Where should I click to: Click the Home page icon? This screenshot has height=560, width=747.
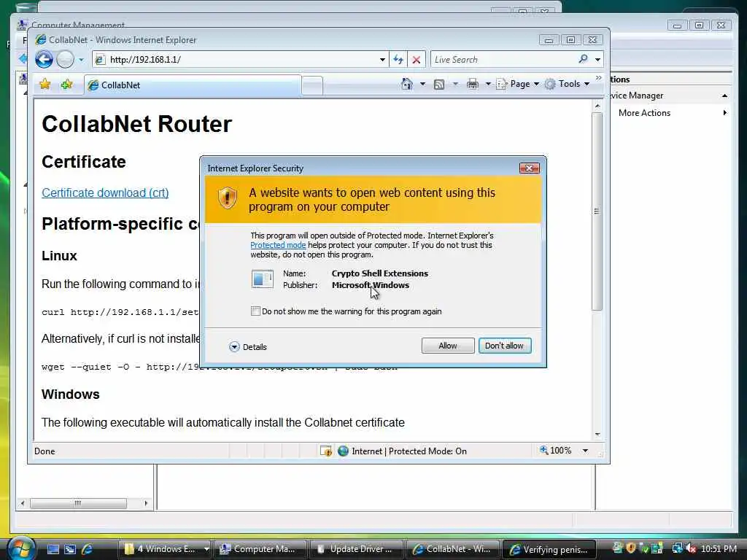coord(407,85)
